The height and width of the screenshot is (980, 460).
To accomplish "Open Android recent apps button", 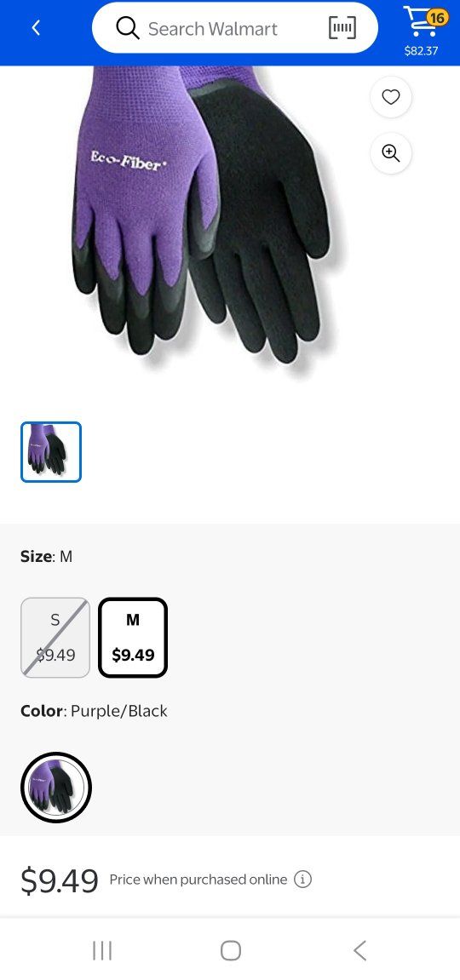I will tap(102, 950).
